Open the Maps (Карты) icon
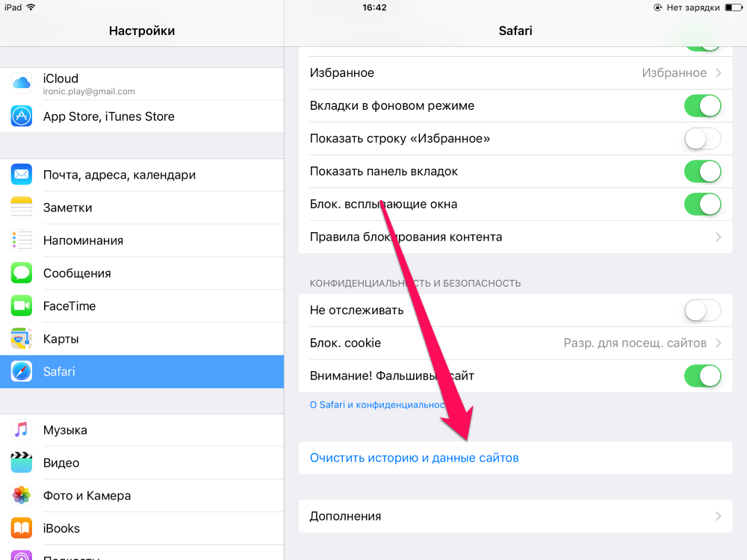The height and width of the screenshot is (560, 747). 22,338
